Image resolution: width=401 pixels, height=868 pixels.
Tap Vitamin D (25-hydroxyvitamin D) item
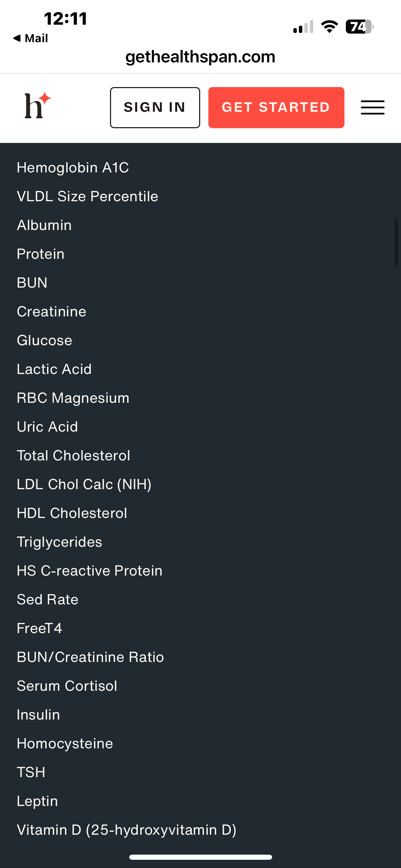[x=127, y=830]
